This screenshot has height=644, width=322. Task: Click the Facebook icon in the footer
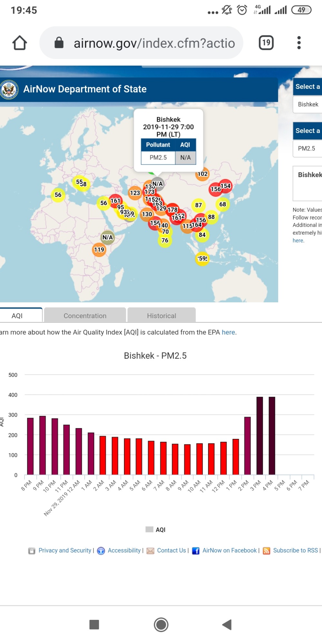[x=195, y=551]
